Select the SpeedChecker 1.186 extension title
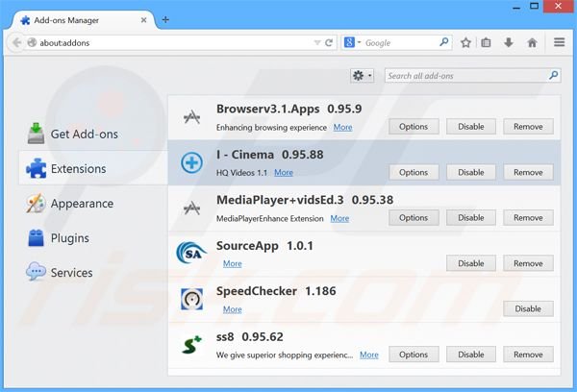Screen dimensions: 577x392 [x=276, y=291]
